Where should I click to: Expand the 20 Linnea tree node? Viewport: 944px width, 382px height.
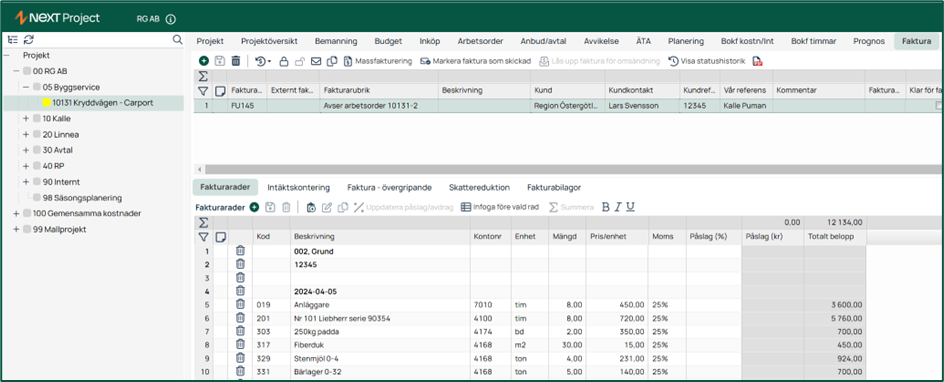pos(26,134)
